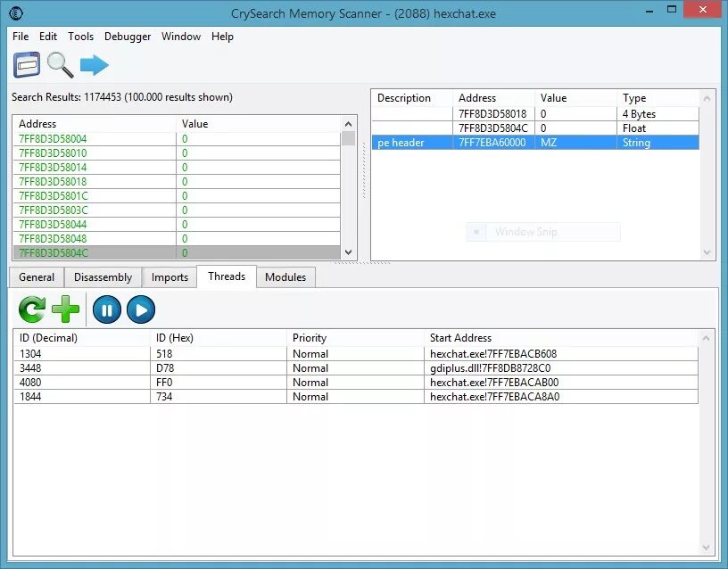The width and height of the screenshot is (728, 569).
Task: Open the process selection window icon
Action: coord(27,64)
